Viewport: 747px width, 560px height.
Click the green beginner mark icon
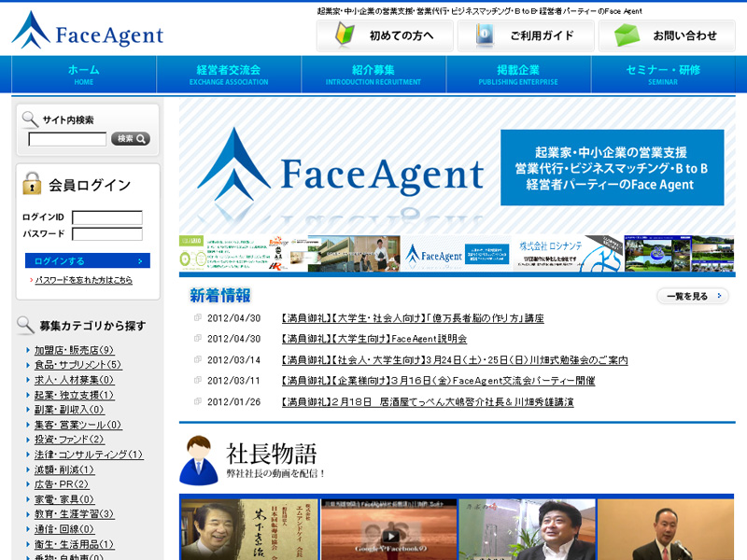coord(344,35)
